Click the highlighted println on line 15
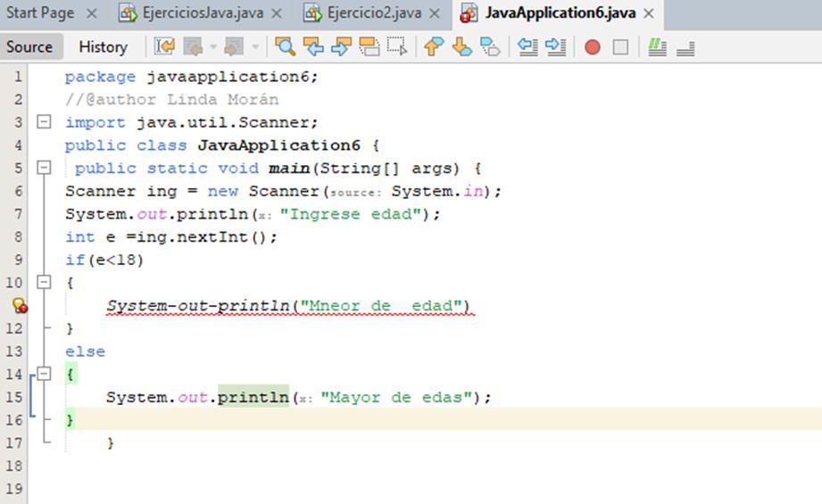This screenshot has height=504, width=822. [x=253, y=397]
